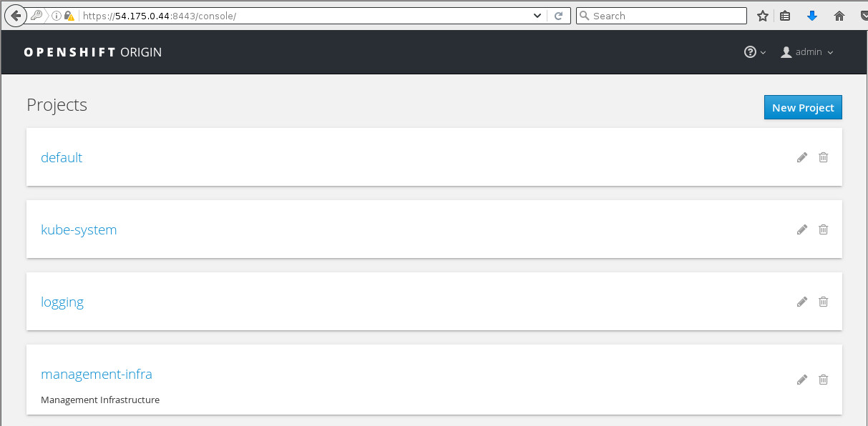Edit the logging project
Viewport: 868px width, 426px height.
802,302
